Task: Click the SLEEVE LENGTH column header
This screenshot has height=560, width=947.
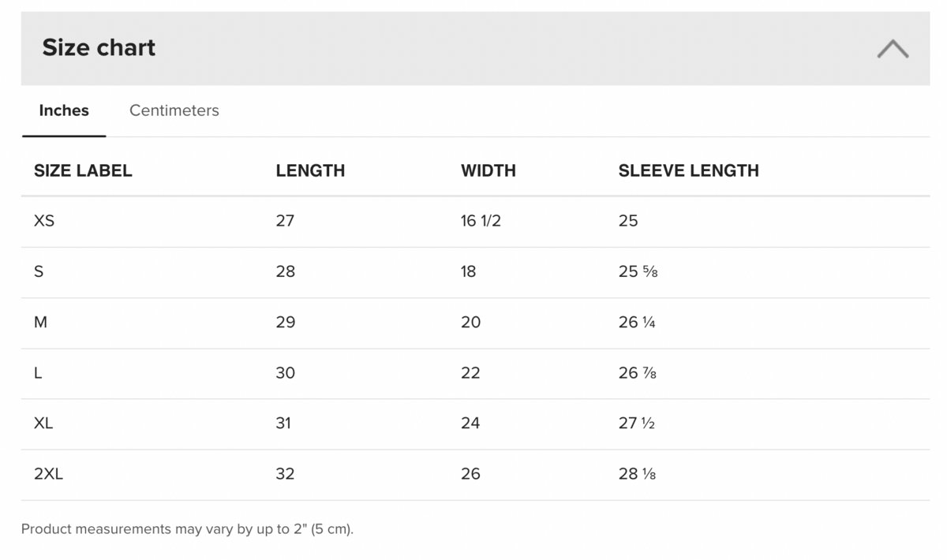Action: [689, 170]
